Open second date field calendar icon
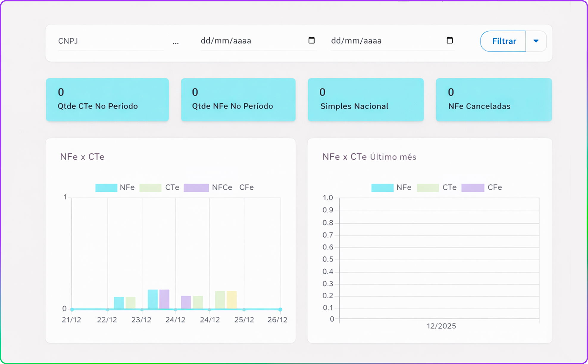Image resolution: width=588 pixels, height=364 pixels. [x=450, y=40]
